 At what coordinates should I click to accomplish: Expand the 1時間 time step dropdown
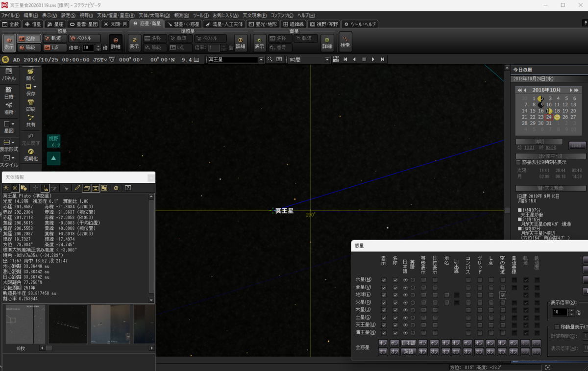[327, 59]
